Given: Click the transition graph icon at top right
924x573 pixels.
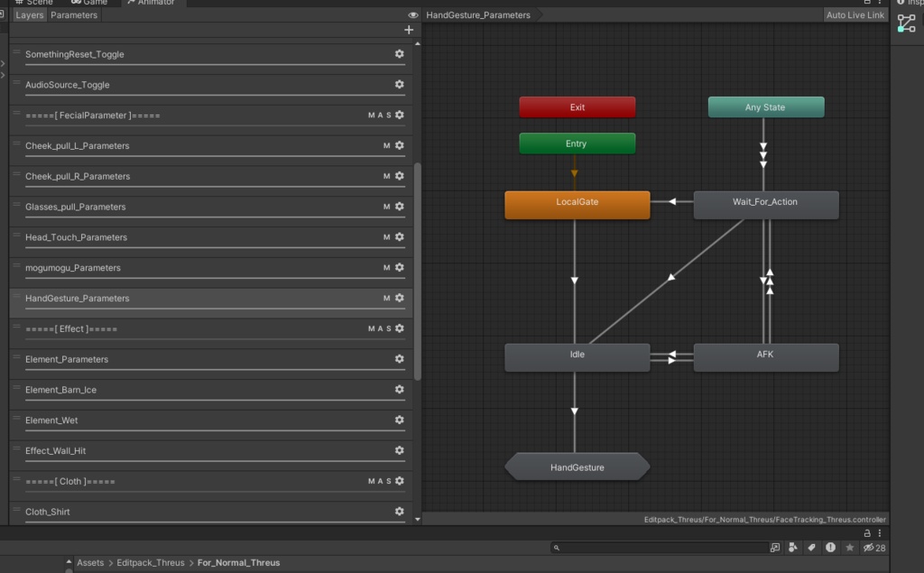Looking at the screenshot, I should pyautogui.click(x=906, y=23).
